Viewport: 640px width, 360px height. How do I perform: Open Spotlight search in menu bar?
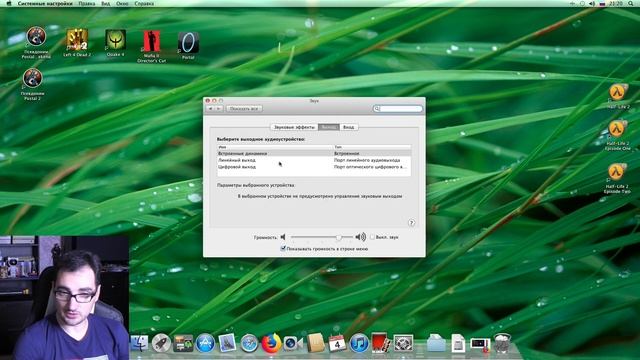point(631,3)
